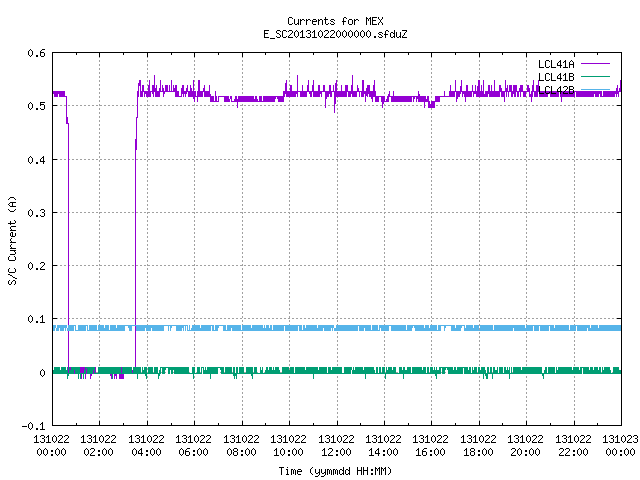Click the Y-axis label 'S/C Current (A)'

(12, 240)
